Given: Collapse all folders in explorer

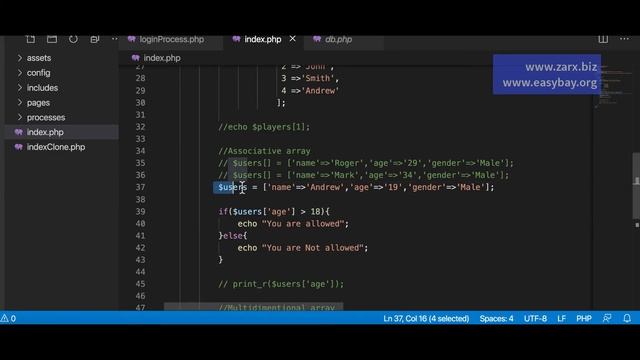Looking at the screenshot, I should [x=95, y=39].
